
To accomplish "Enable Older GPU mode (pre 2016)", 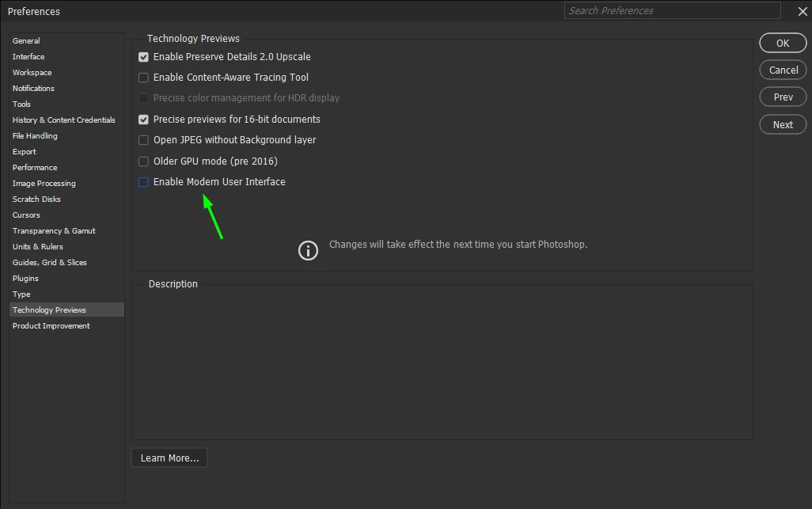I will tap(143, 161).
